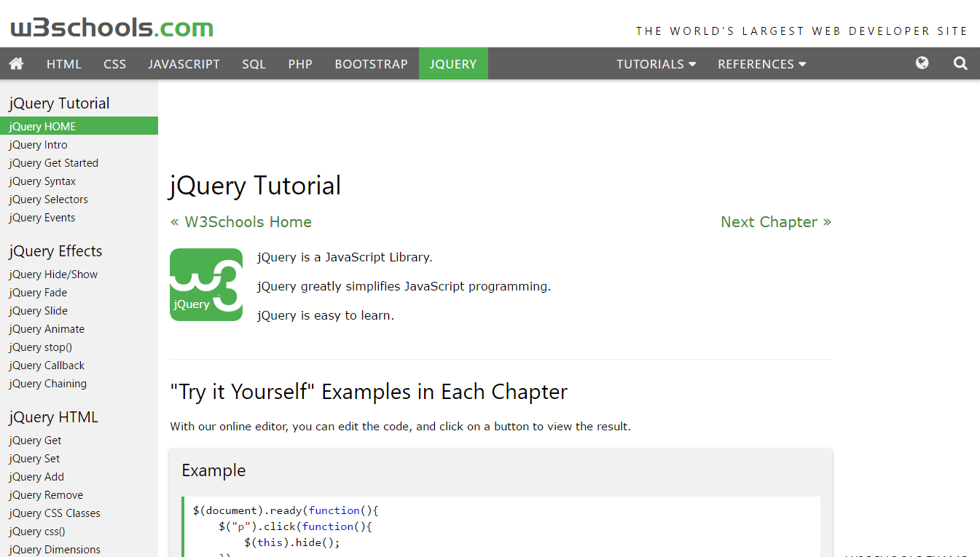The height and width of the screenshot is (557, 980).
Task: Open jQuery Hide/Show chapter
Action: tap(79, 274)
